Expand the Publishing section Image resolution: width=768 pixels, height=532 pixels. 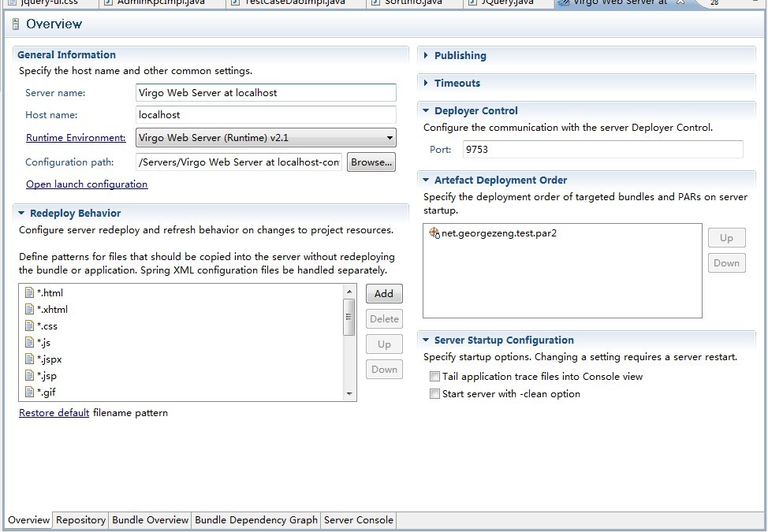point(426,55)
